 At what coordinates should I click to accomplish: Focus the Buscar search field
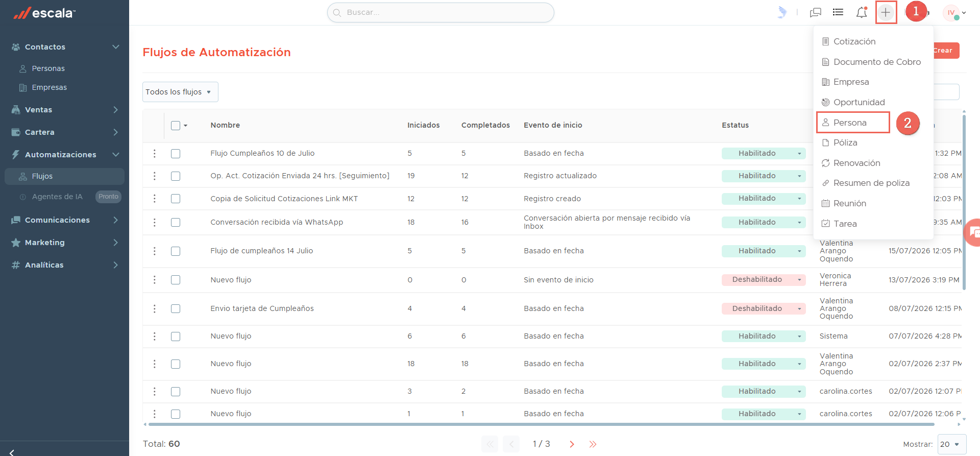coord(440,12)
